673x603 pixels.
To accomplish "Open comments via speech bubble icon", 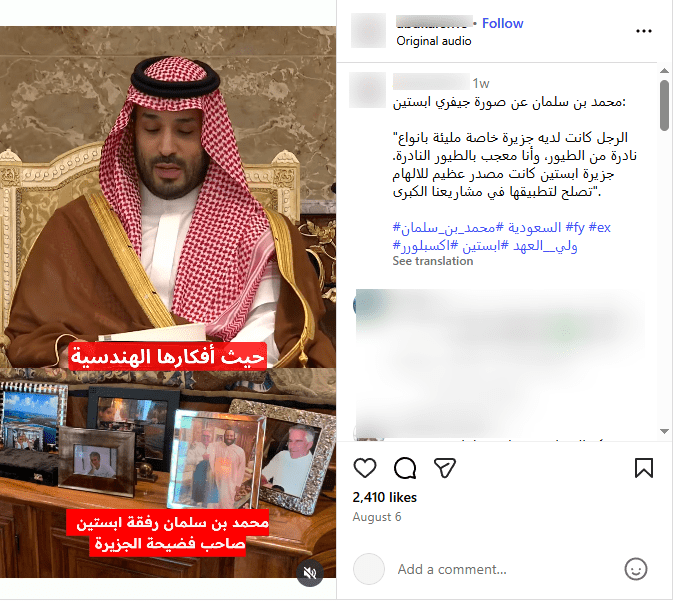I will click(405, 467).
